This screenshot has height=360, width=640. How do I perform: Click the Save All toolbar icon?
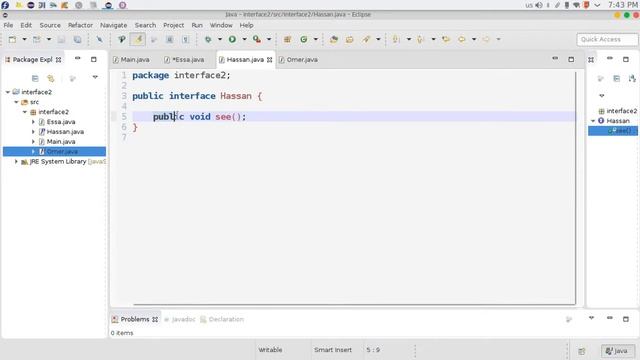click(77, 39)
